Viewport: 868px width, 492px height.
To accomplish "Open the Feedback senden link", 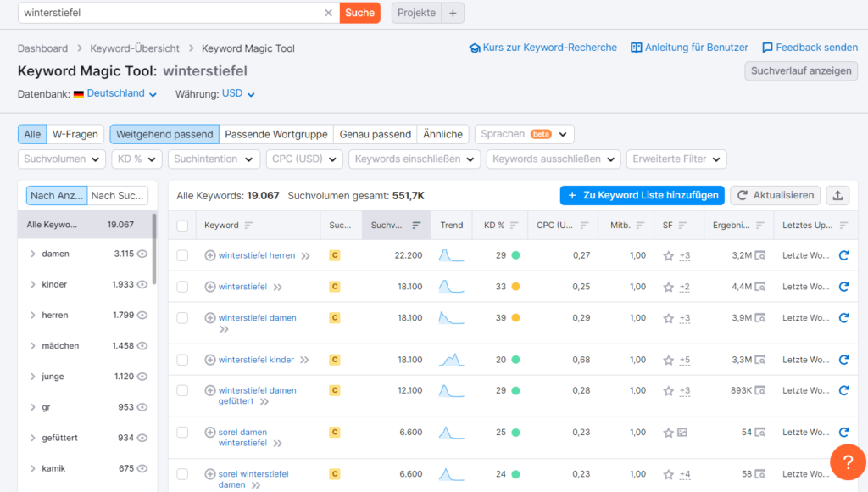I will click(x=810, y=48).
